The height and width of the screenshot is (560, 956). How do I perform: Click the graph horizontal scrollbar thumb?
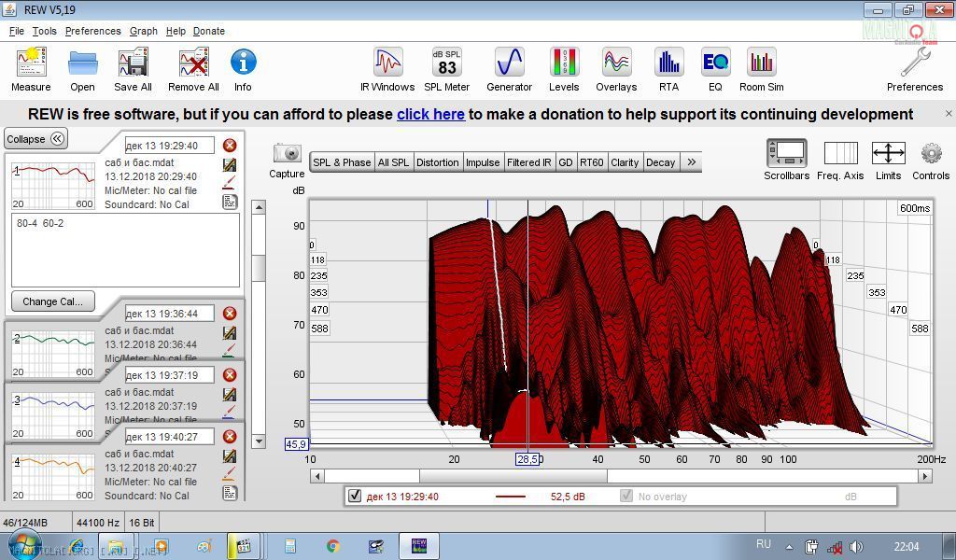coord(513,476)
